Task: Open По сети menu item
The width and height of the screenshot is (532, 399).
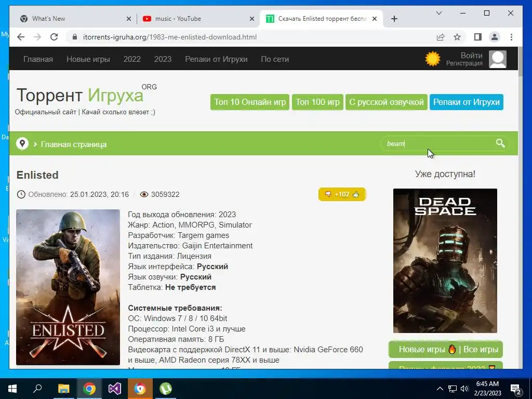Action: [x=275, y=59]
